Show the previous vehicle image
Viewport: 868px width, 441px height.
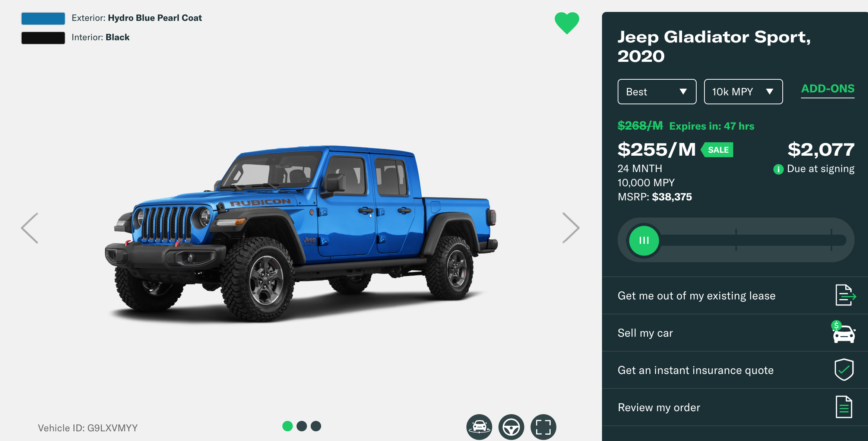click(30, 228)
